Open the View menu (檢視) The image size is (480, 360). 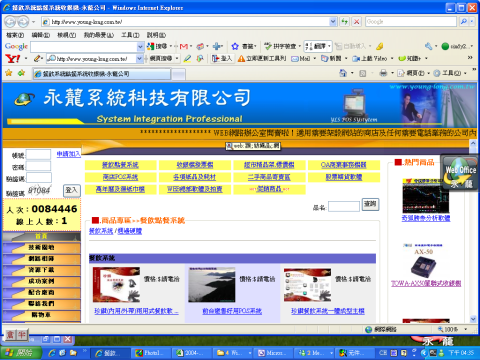click(x=66, y=35)
